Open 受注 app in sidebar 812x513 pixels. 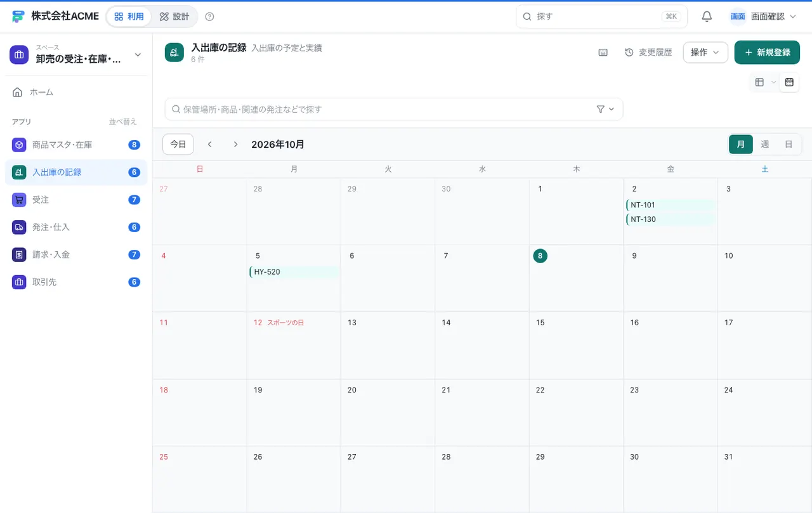pos(76,200)
